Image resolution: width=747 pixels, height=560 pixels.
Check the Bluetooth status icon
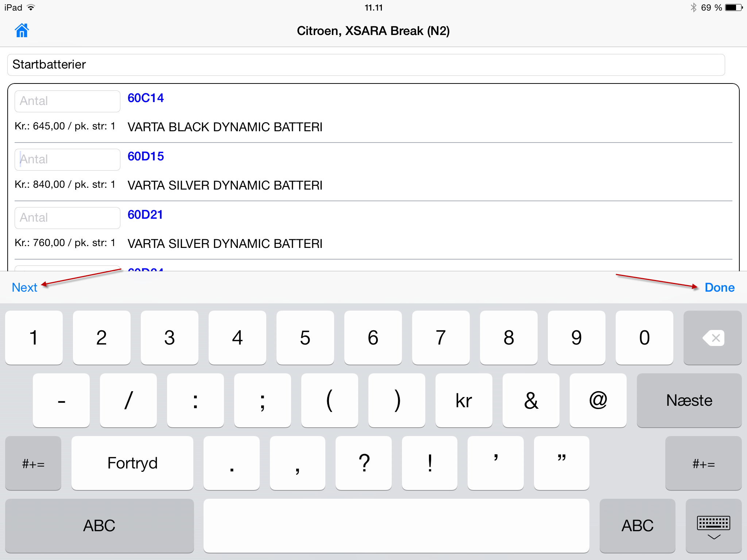click(693, 7)
